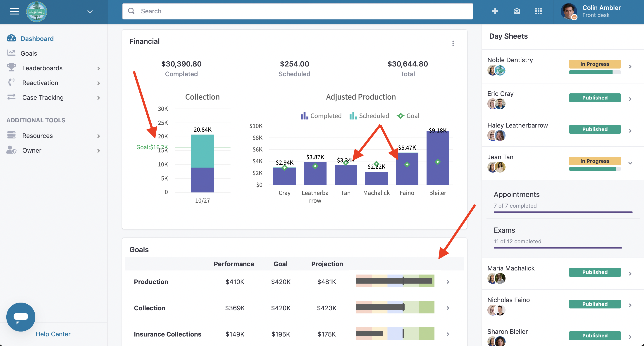Click the plus add-new icon
Screen dimensions: 644x346
click(x=495, y=11)
